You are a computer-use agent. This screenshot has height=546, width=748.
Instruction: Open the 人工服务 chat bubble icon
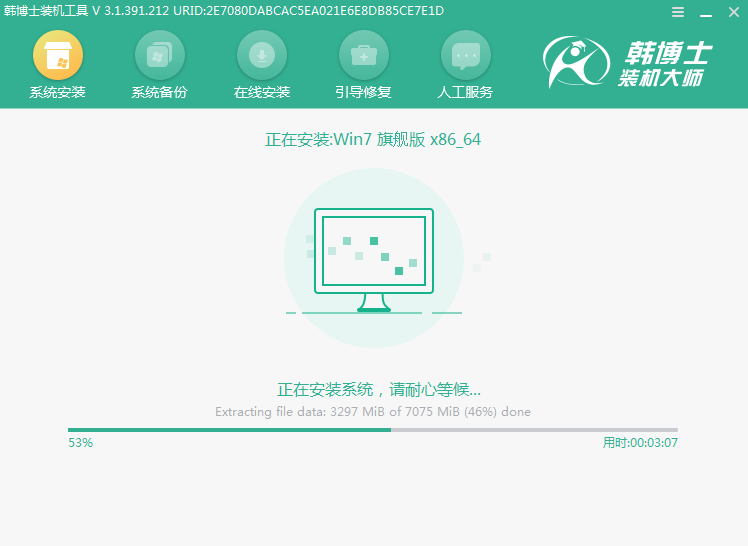click(x=466, y=55)
